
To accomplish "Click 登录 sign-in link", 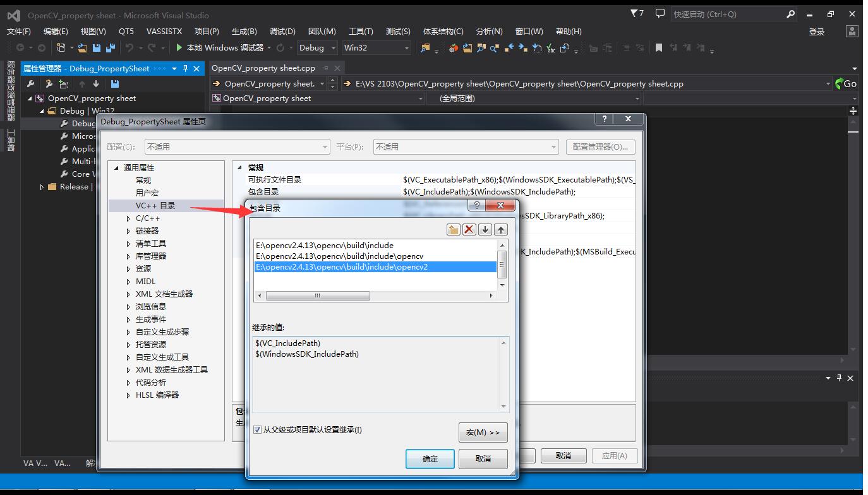I will tap(817, 32).
